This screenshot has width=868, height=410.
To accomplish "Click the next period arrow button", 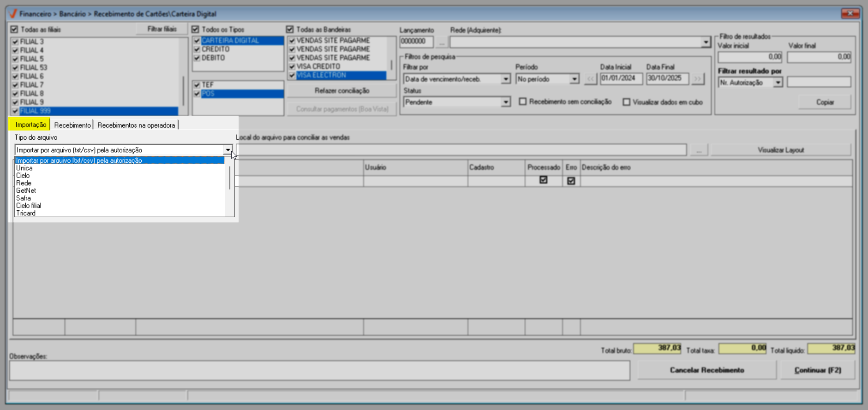I will coord(698,79).
